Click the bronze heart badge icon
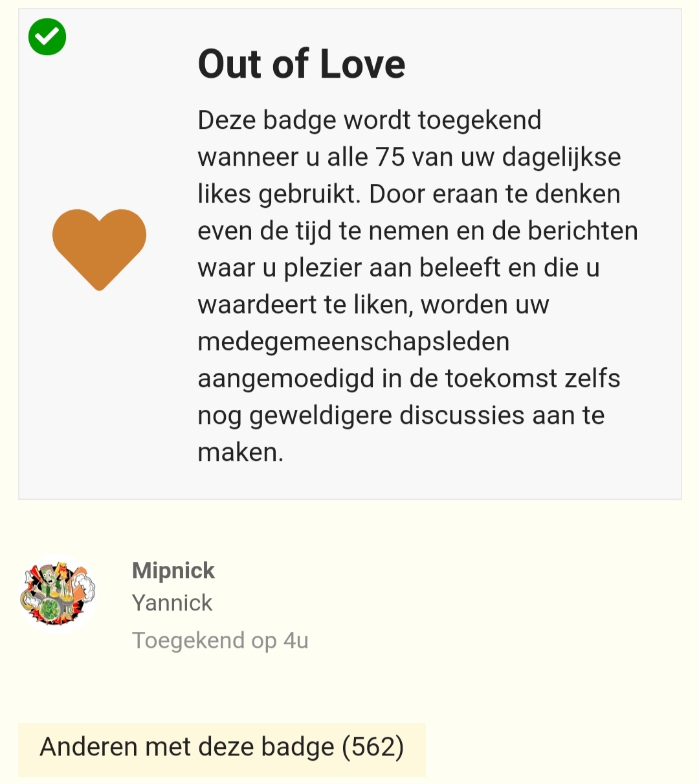 click(x=99, y=249)
